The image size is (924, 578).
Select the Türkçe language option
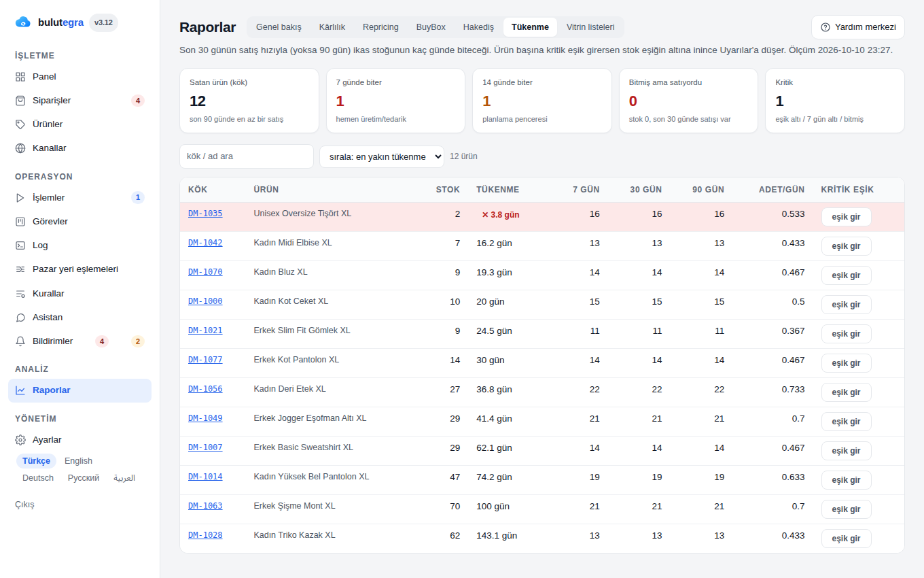click(36, 461)
